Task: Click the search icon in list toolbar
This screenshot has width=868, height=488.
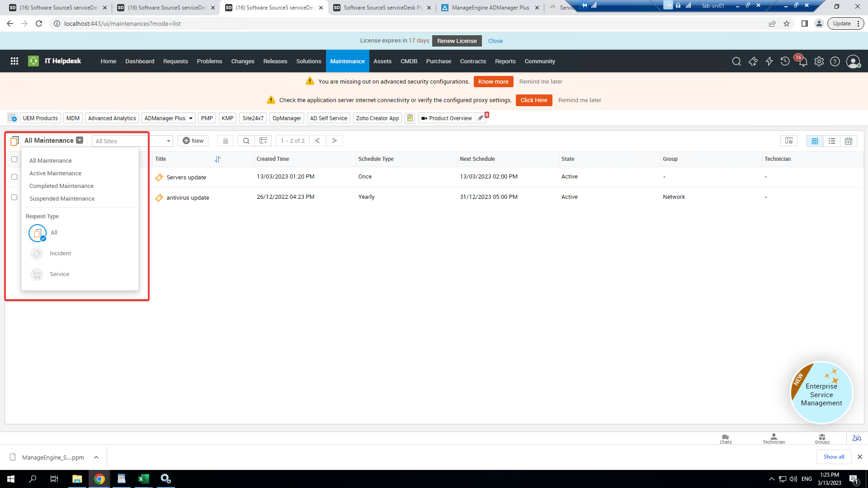Action: [x=246, y=141]
